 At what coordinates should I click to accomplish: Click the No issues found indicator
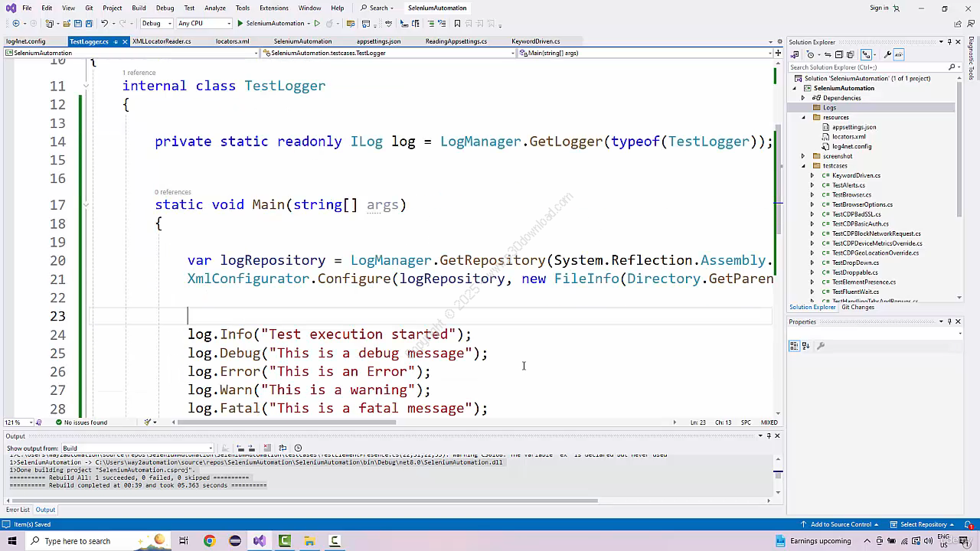tap(81, 422)
